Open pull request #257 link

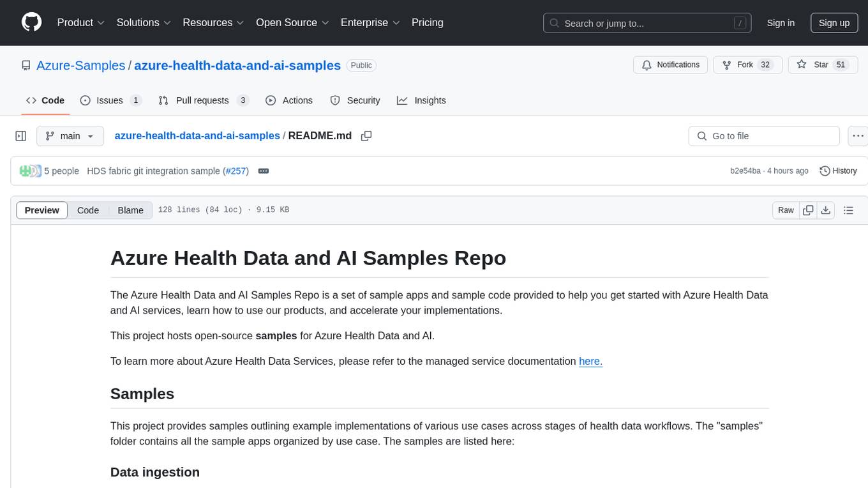click(x=236, y=171)
